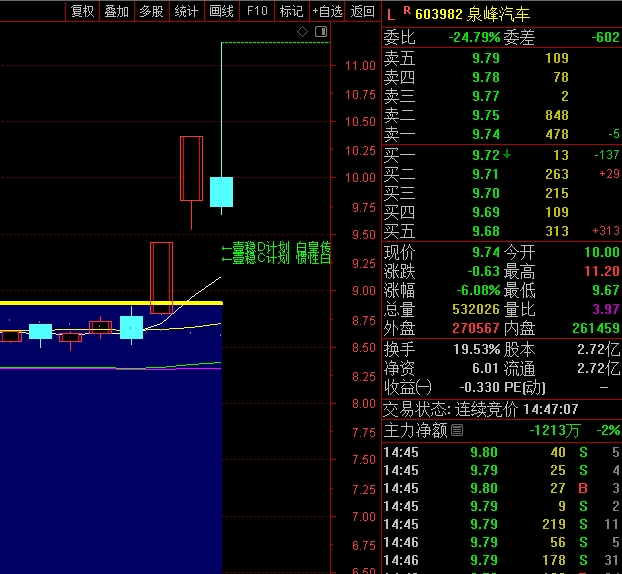622x574 pixels.
Task: Click the 换手 value 19.53%
Action: tap(476, 349)
